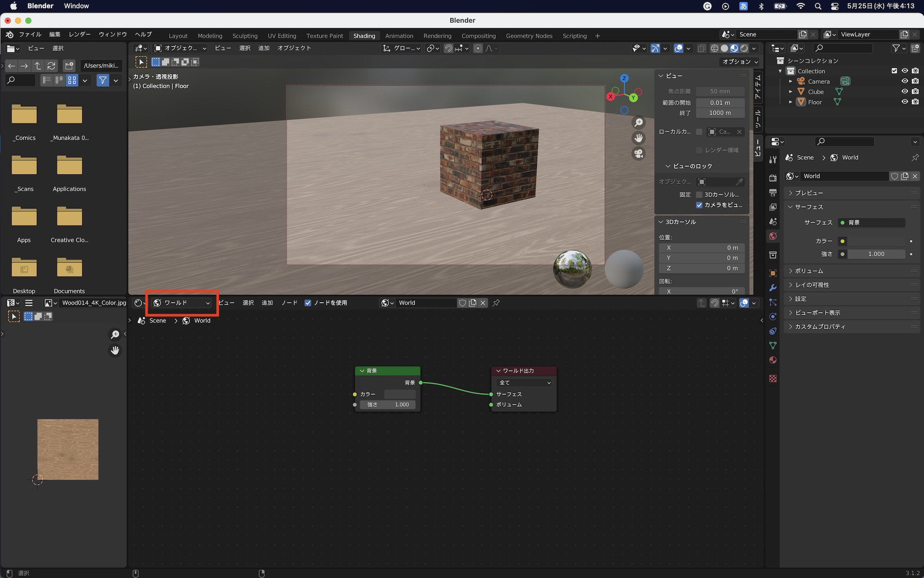Adjust the Background node Strength slider

(388, 405)
